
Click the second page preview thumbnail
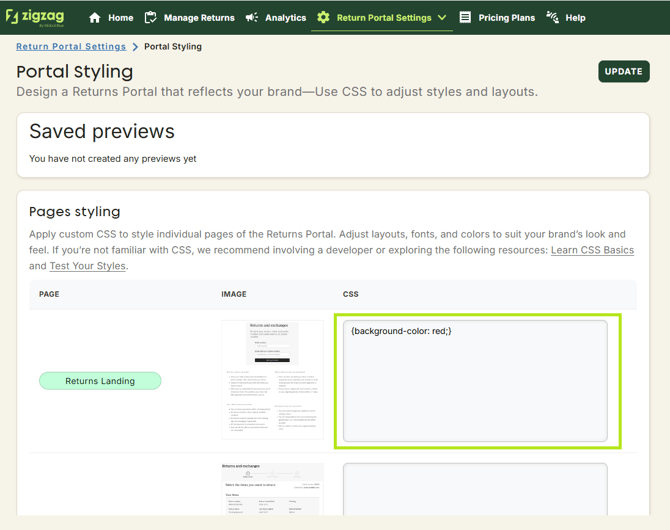pyautogui.click(x=272, y=488)
